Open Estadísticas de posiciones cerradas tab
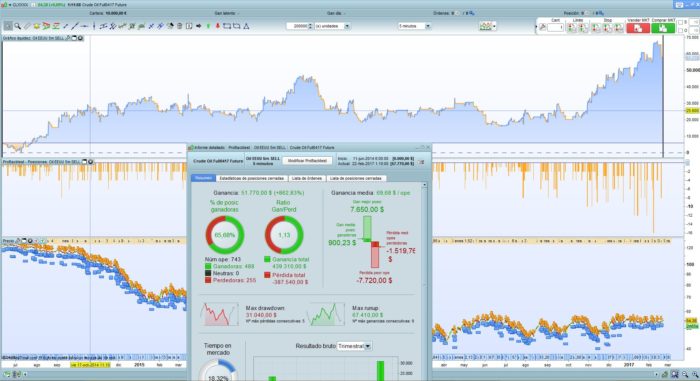The image size is (700, 381). tap(251, 178)
